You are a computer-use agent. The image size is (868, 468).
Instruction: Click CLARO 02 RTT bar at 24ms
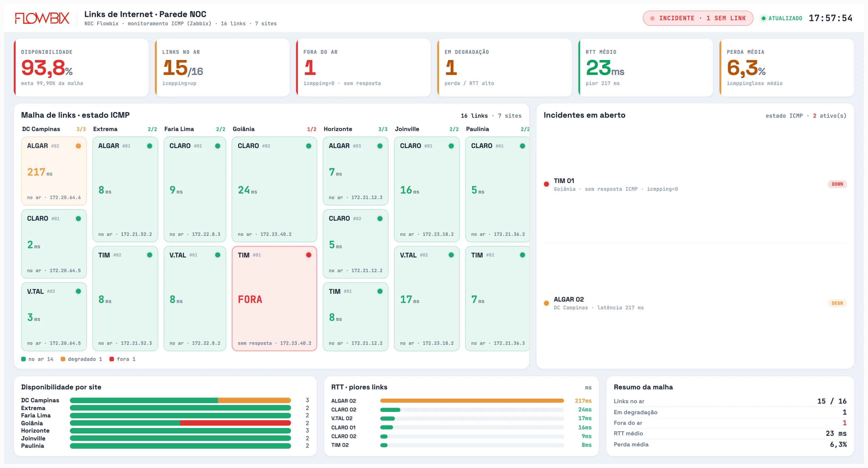coord(390,410)
